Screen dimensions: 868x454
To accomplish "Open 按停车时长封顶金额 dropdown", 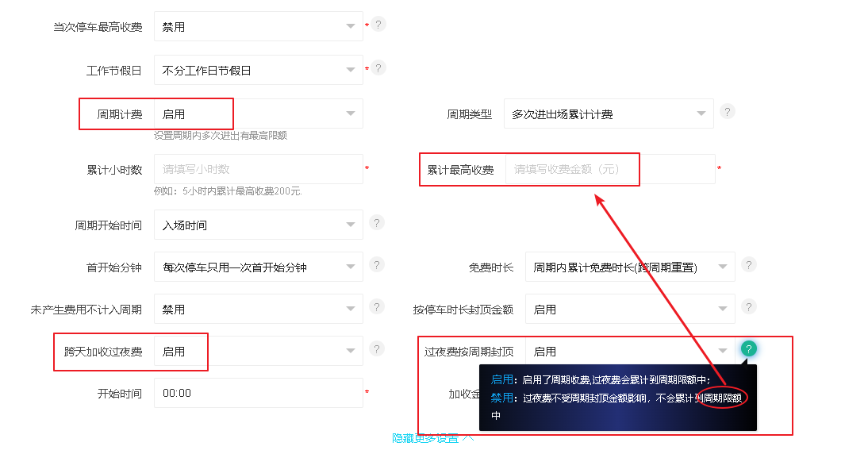I will click(630, 309).
